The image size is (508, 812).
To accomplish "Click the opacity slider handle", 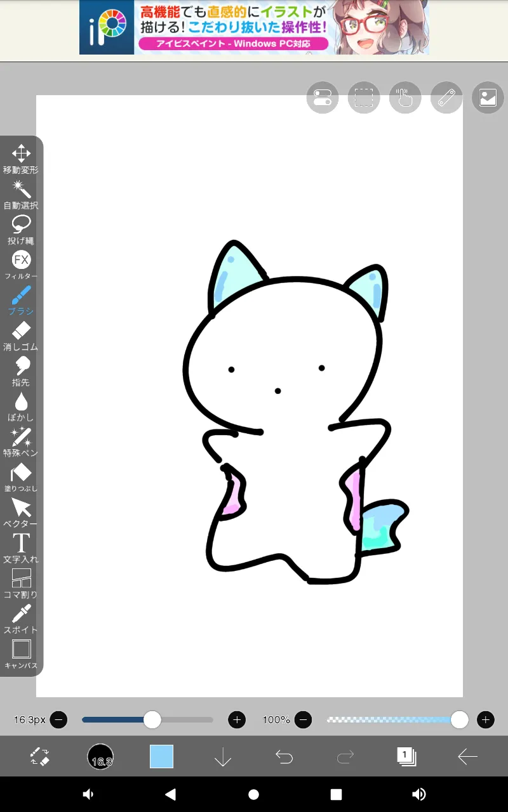I will pos(460,719).
